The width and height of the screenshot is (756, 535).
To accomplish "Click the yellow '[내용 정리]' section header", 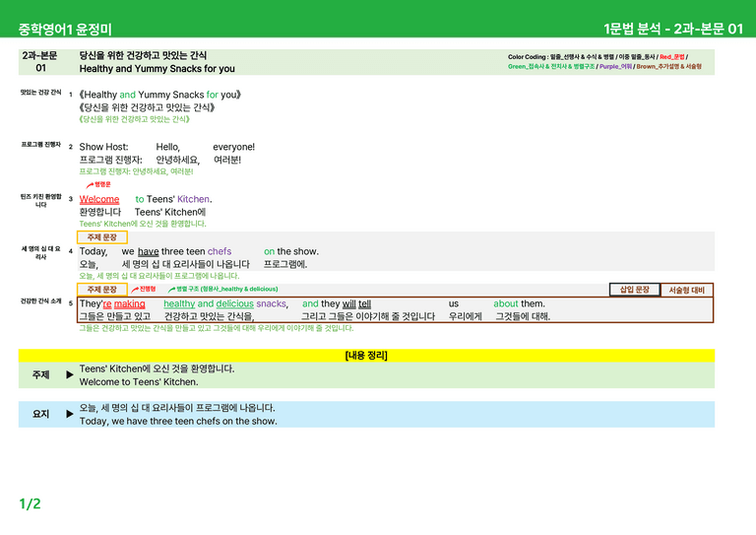I will (366, 356).
